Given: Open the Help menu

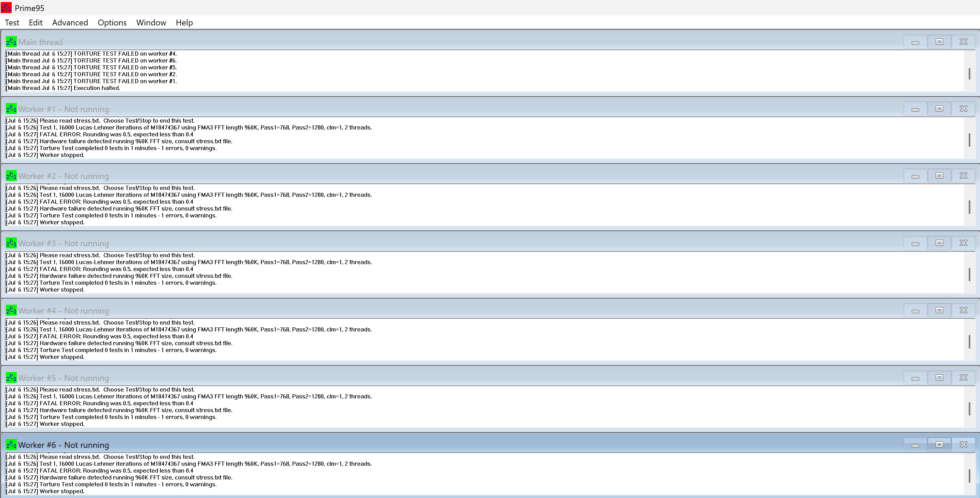Looking at the screenshot, I should click(x=184, y=22).
